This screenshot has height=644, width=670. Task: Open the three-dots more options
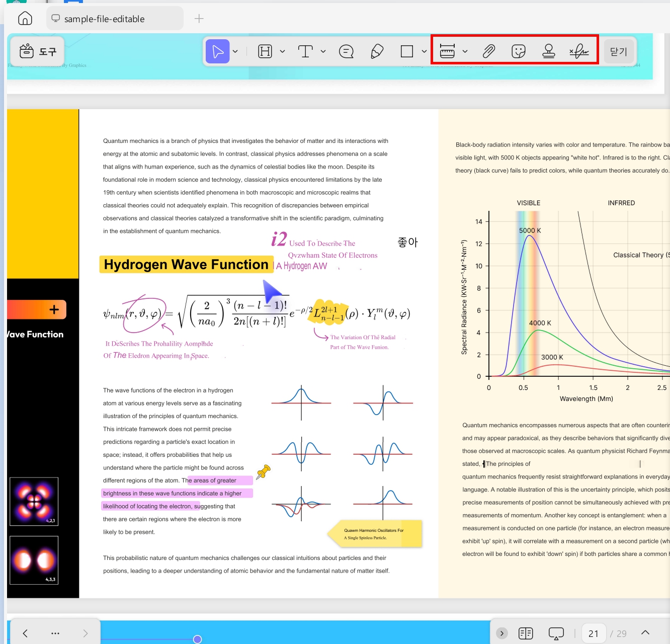tap(55, 633)
